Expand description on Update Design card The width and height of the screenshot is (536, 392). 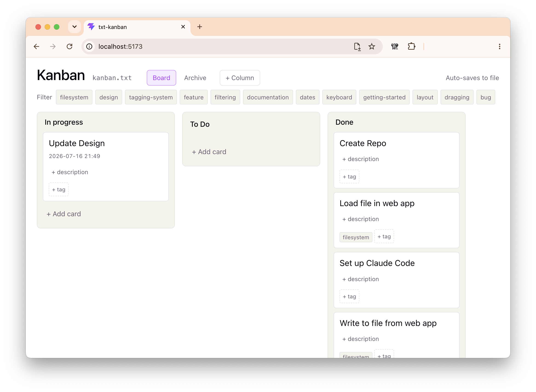click(70, 172)
